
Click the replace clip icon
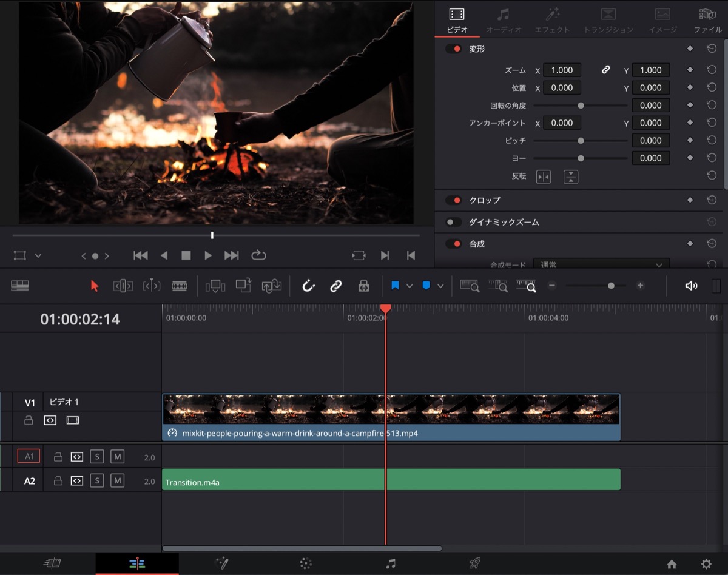click(271, 286)
